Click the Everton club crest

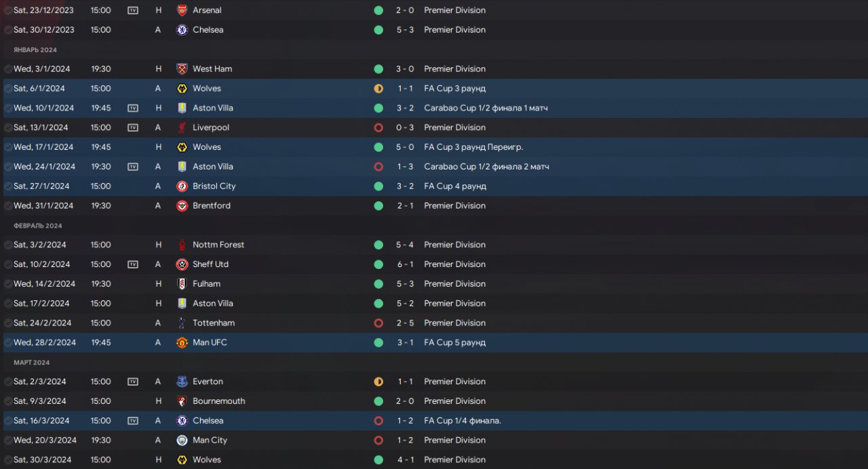tap(182, 382)
